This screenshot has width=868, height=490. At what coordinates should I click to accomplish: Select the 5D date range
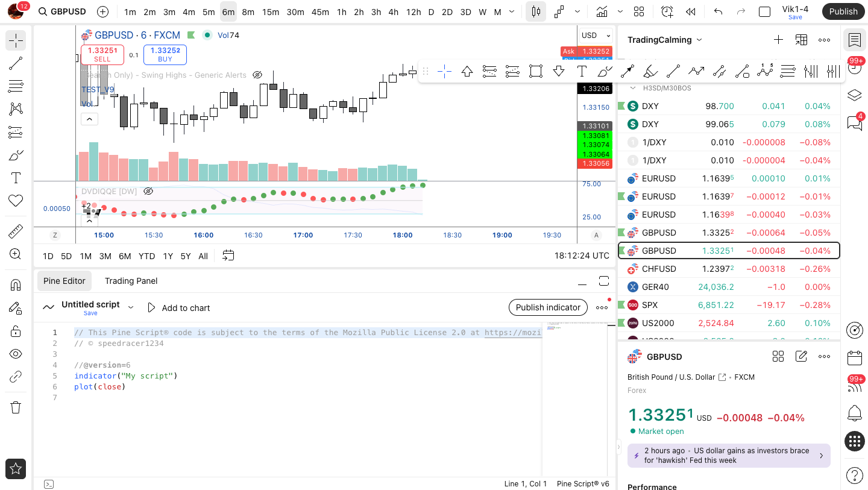tap(66, 256)
